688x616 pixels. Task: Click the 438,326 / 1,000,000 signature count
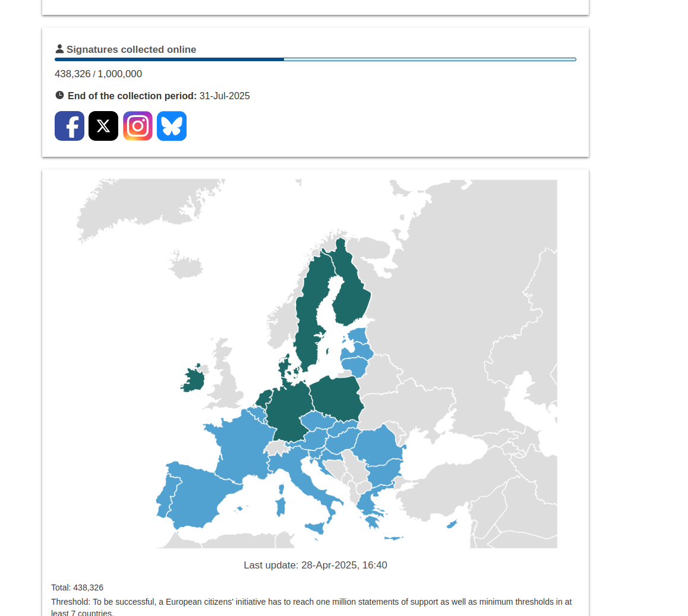click(x=98, y=74)
